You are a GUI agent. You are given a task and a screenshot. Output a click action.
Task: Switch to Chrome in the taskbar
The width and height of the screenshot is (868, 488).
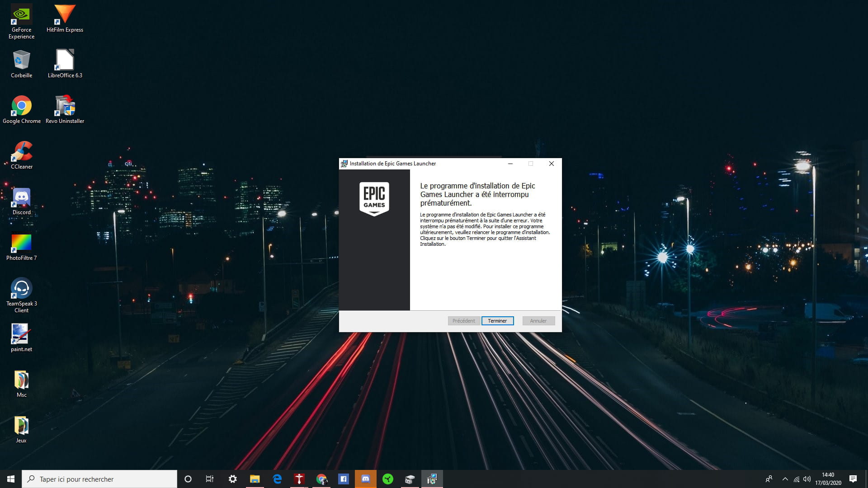coord(321,479)
